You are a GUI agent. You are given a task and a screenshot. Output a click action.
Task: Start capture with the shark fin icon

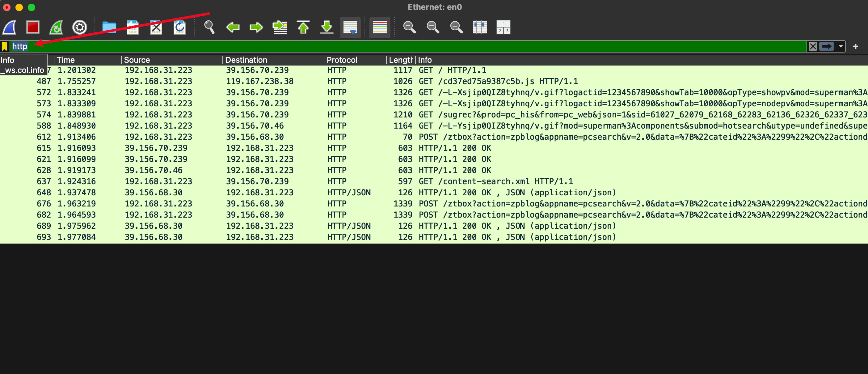10,27
